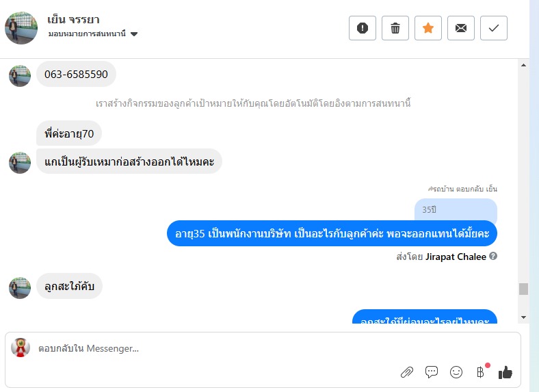Open emoji picker smiley icon
This screenshot has width=539, height=392.
coord(456,372)
